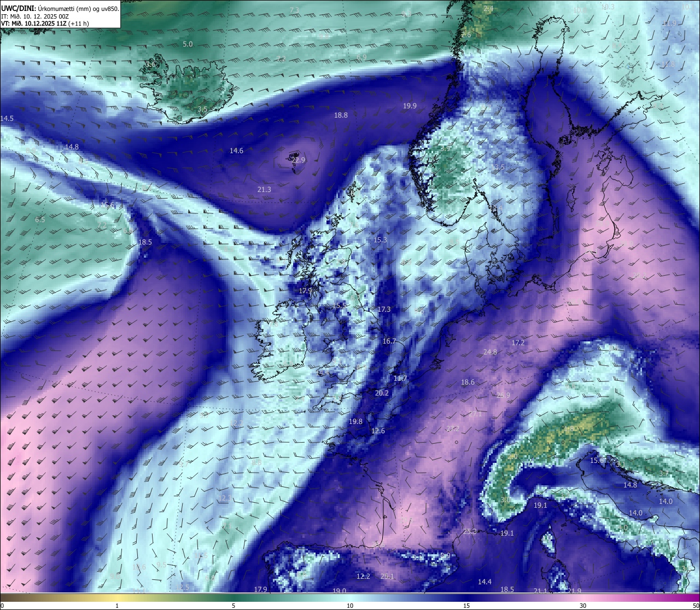Click the VT valid time line
Viewport: 700px width, 610px height.
pyautogui.click(x=45, y=24)
